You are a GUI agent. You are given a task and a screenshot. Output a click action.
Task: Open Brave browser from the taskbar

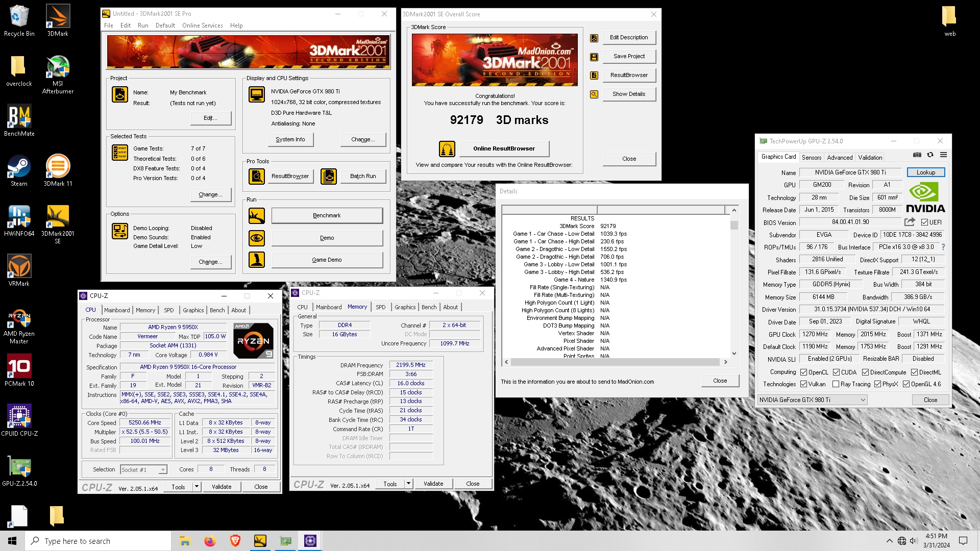point(235,541)
